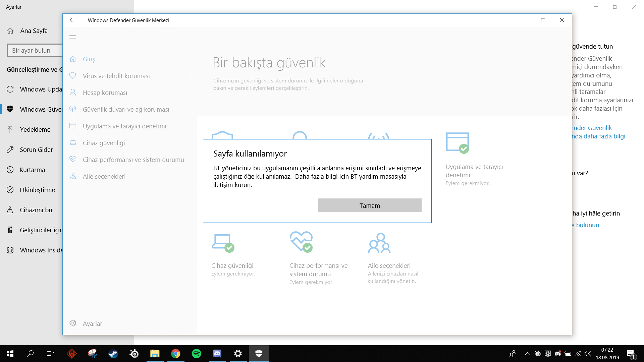Open Hesap koruması sidebar item

pos(105,93)
